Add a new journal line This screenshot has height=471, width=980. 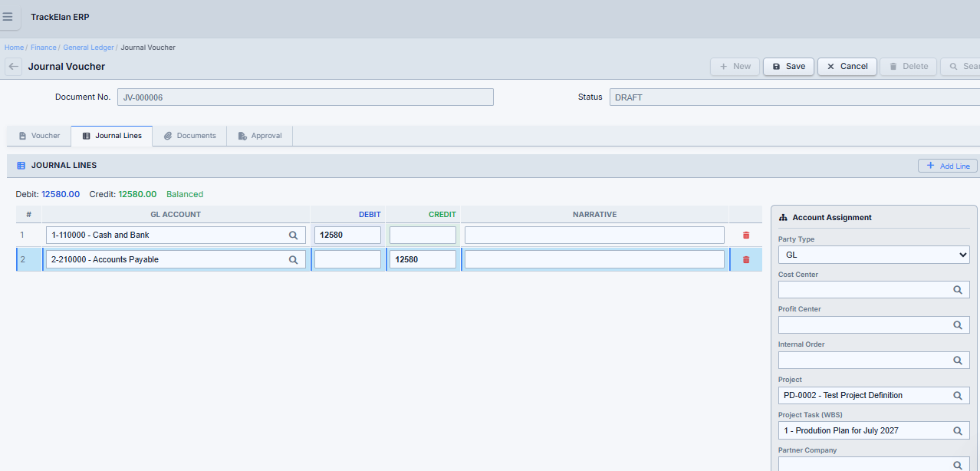tap(947, 166)
